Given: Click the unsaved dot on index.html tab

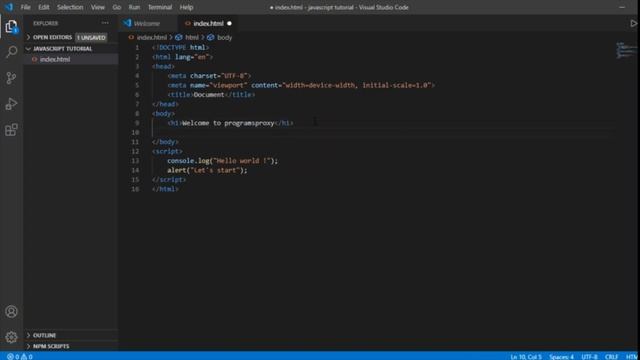Looking at the screenshot, I should click(229, 23).
